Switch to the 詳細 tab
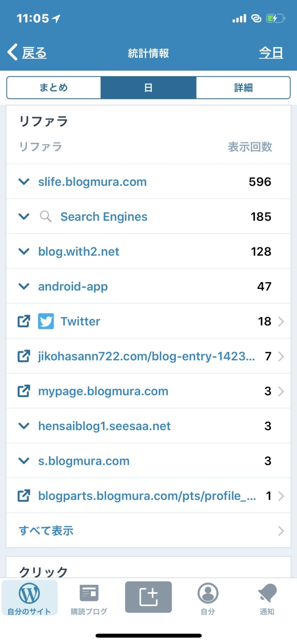Image resolution: width=297 pixels, height=644 pixels. (x=243, y=87)
